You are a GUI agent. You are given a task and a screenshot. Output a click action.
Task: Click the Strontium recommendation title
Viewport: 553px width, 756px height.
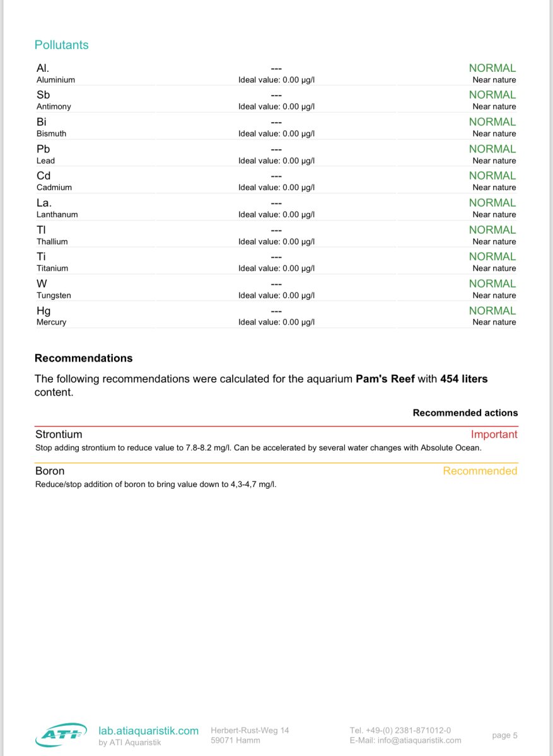[x=59, y=434]
